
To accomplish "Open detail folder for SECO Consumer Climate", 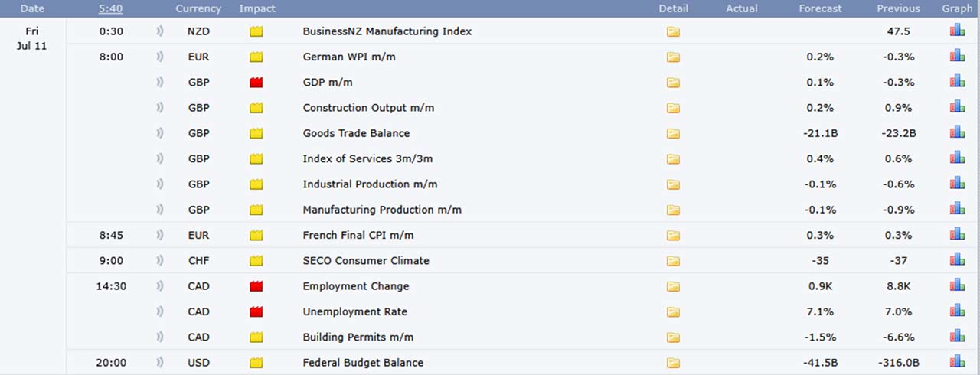I will coord(673,261).
